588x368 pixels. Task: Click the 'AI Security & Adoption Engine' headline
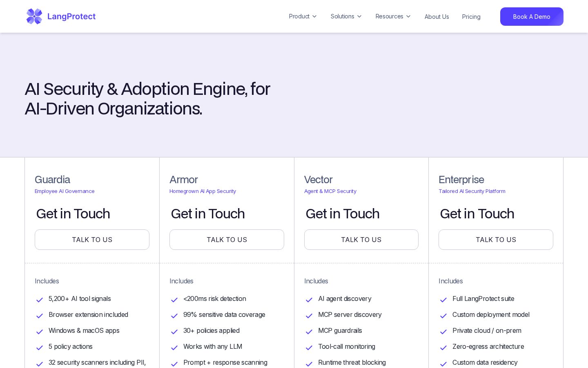click(x=147, y=99)
